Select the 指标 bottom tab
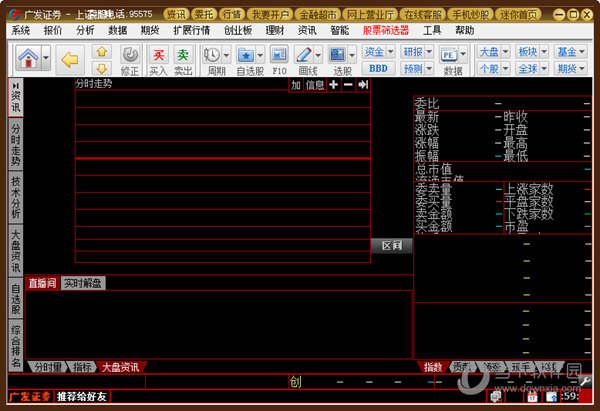 (82, 367)
